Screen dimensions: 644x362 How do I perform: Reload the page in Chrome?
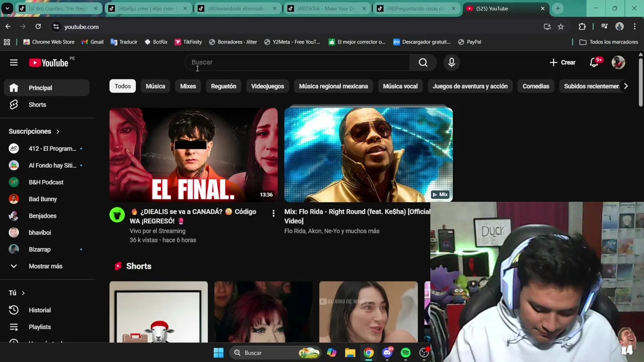click(38, 27)
